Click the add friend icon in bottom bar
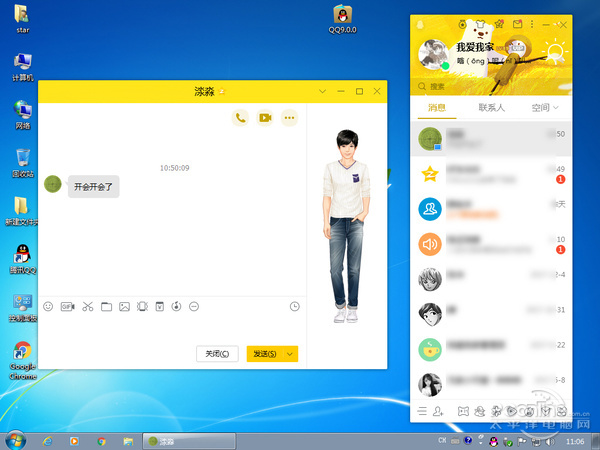Viewport: 600px width, 450px height. (438, 411)
